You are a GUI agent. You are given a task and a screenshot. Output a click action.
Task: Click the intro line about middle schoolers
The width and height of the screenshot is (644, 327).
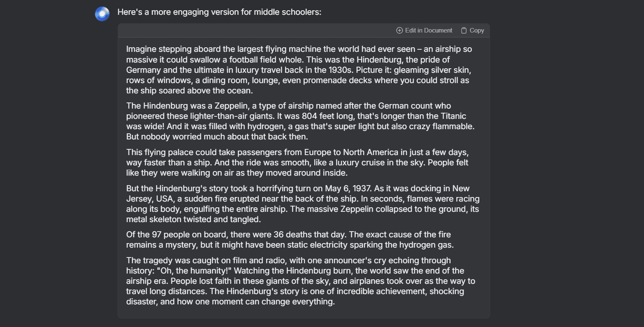point(219,12)
